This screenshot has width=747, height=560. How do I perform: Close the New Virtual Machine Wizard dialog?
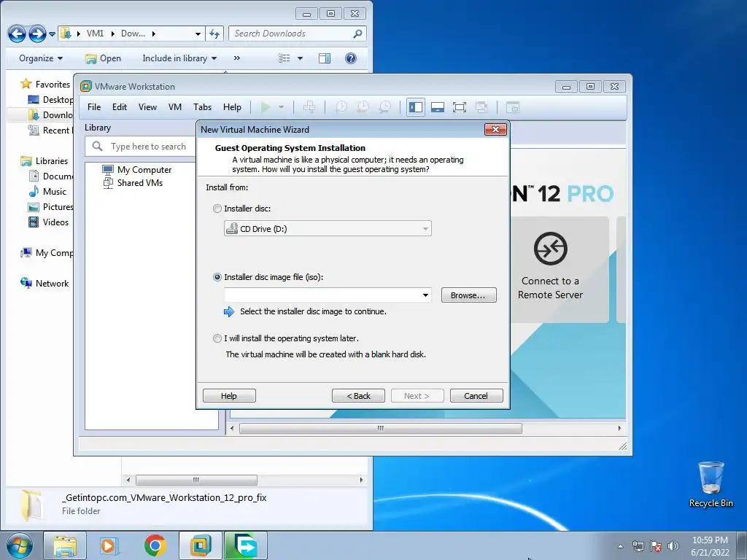pyautogui.click(x=495, y=130)
